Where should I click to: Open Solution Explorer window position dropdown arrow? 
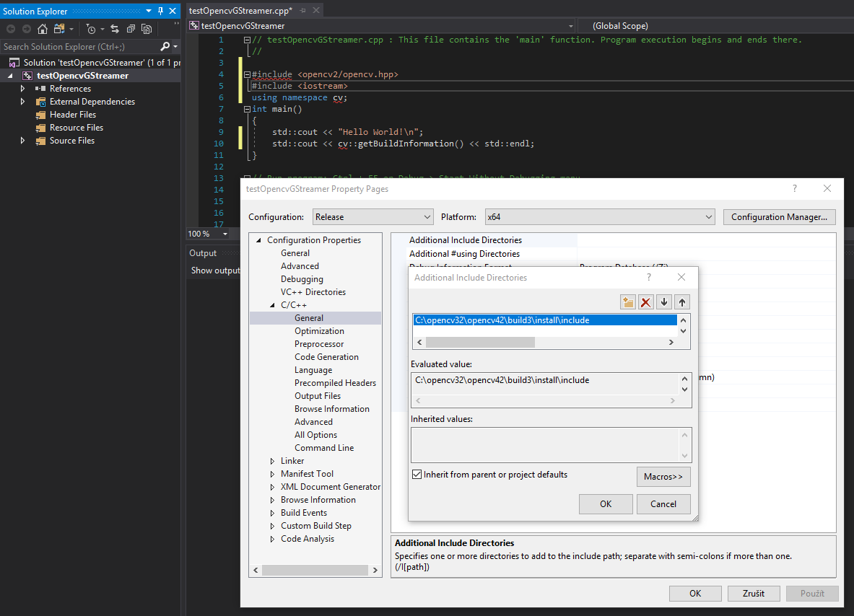[149, 11]
